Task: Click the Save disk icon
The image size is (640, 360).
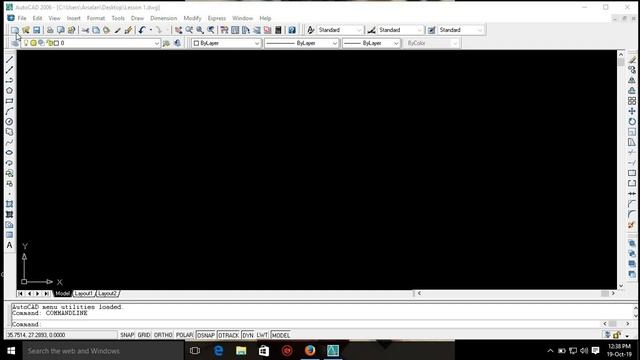Action: 37,30
